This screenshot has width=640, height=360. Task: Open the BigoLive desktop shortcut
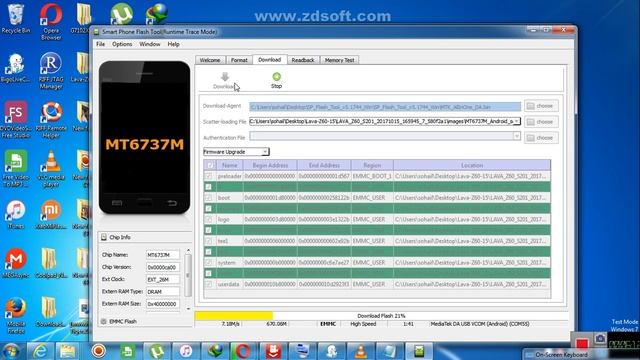click(x=16, y=68)
